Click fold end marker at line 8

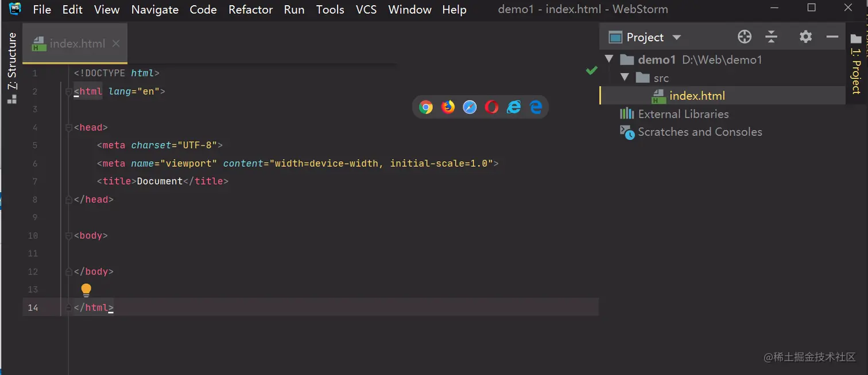click(x=69, y=200)
